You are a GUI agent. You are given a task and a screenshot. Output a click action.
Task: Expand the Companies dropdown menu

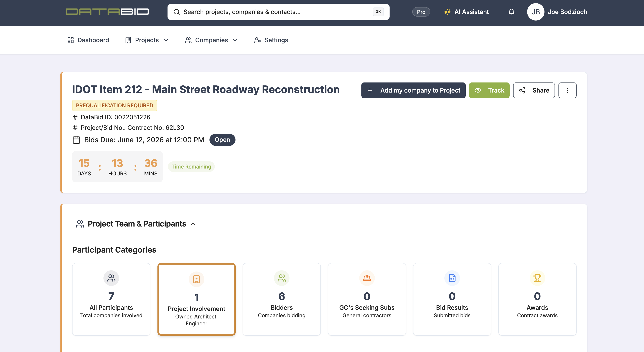[211, 40]
